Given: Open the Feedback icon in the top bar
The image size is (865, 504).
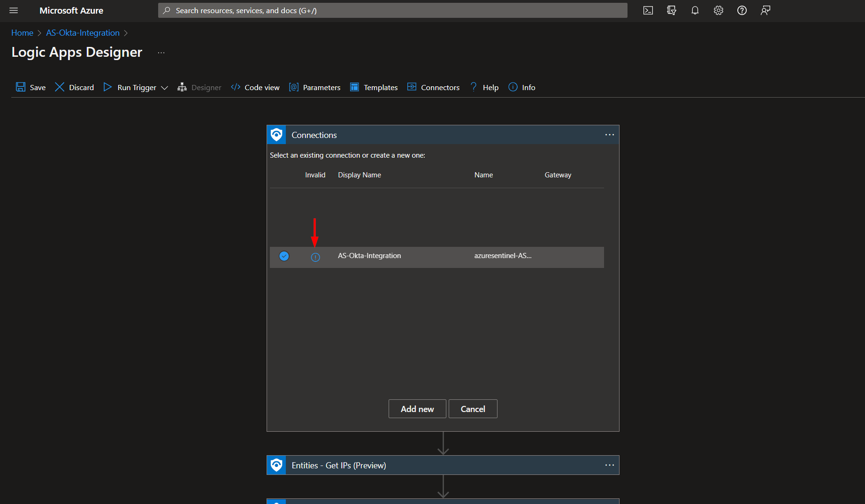Looking at the screenshot, I should point(765,10).
